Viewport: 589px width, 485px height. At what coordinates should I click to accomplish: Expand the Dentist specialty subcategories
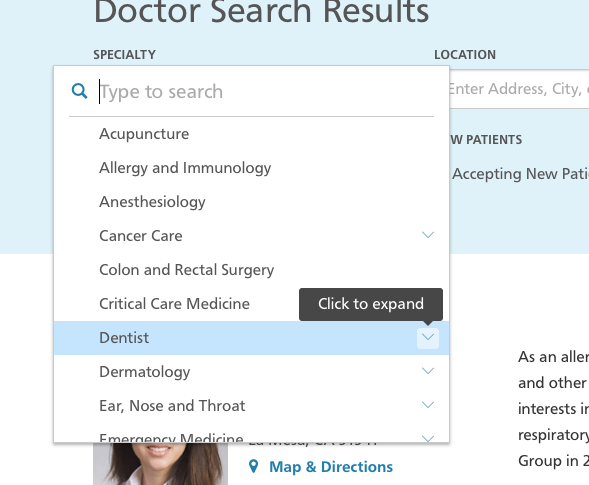[427, 338]
